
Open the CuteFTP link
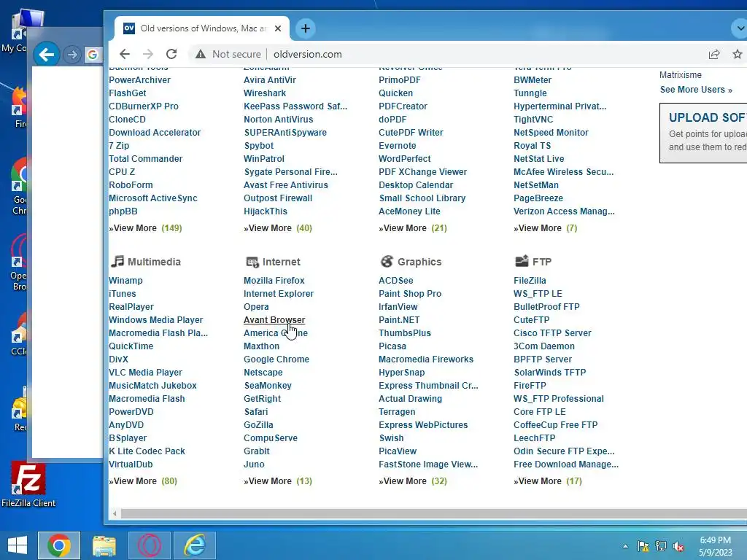[x=531, y=320]
